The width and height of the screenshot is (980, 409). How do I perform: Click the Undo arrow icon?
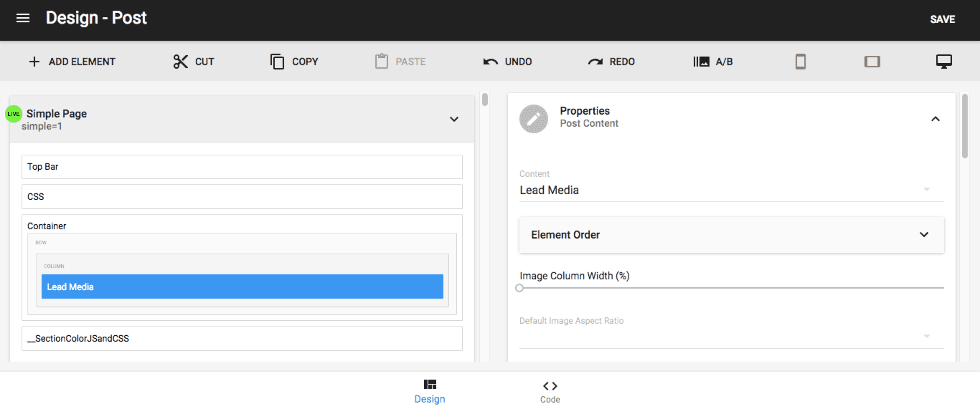click(490, 62)
